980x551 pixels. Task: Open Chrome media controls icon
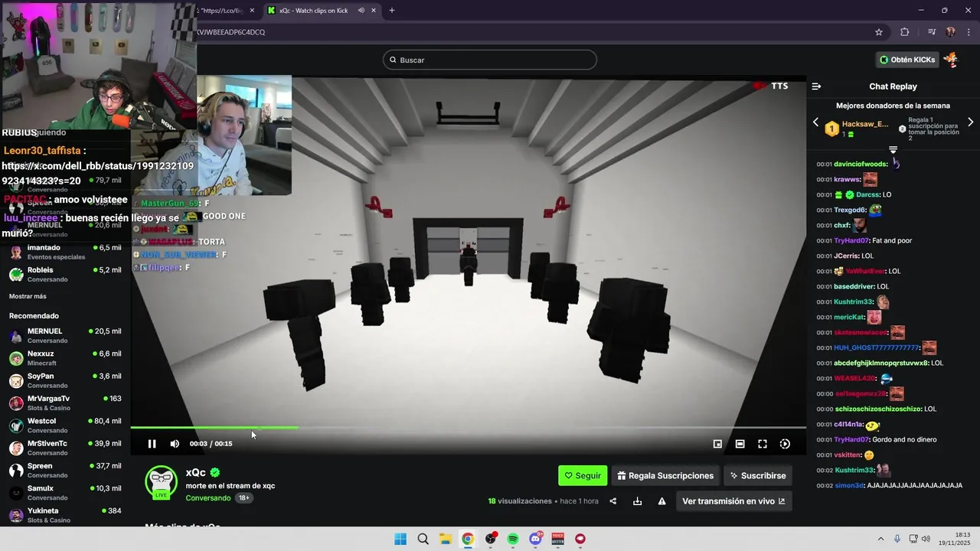(932, 32)
